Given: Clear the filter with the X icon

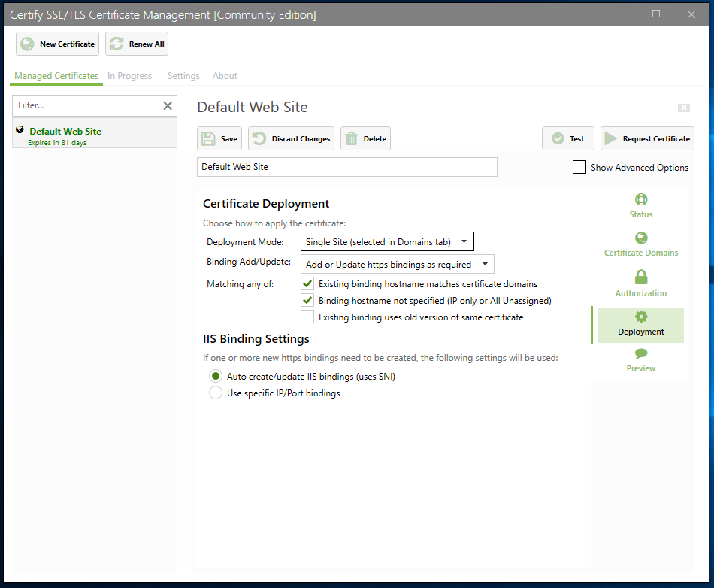Looking at the screenshot, I should click(x=168, y=106).
